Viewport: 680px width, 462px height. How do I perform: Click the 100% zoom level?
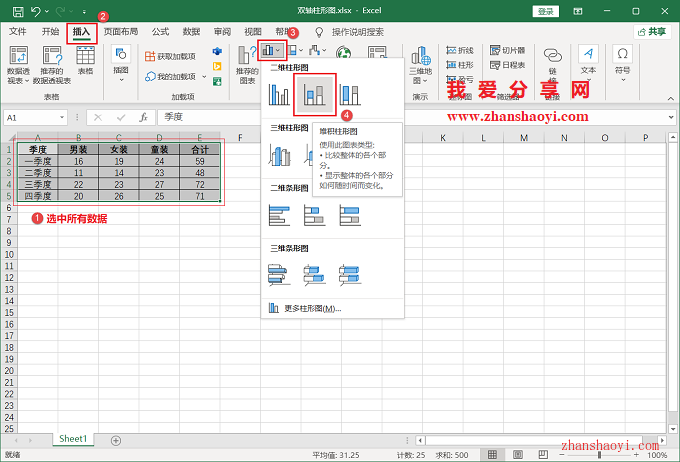click(657, 455)
